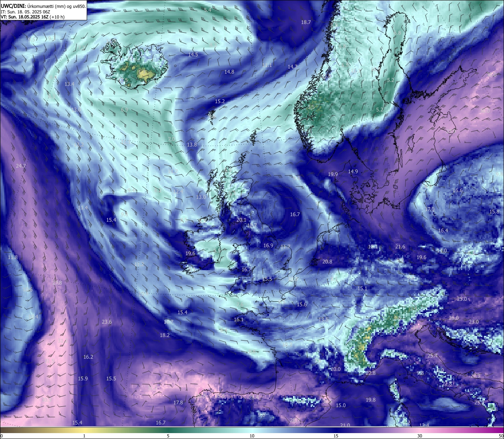Click the map value 17.0
Image resolution: width=504 pixels, height=439 pixels.
point(430,209)
